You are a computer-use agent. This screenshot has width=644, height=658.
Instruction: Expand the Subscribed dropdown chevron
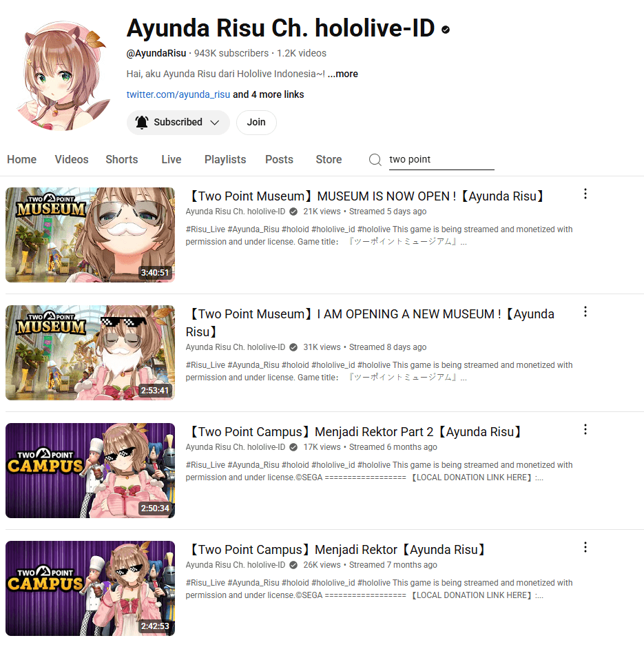click(x=215, y=123)
